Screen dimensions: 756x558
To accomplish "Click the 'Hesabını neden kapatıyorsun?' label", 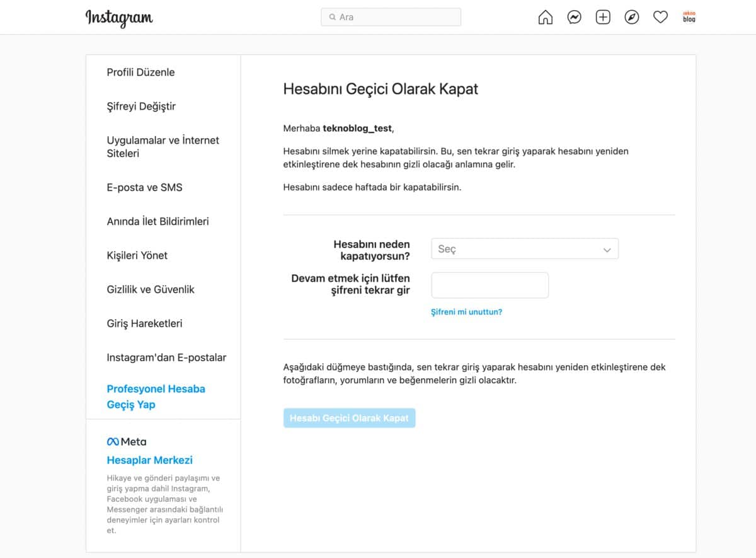I will pos(371,250).
